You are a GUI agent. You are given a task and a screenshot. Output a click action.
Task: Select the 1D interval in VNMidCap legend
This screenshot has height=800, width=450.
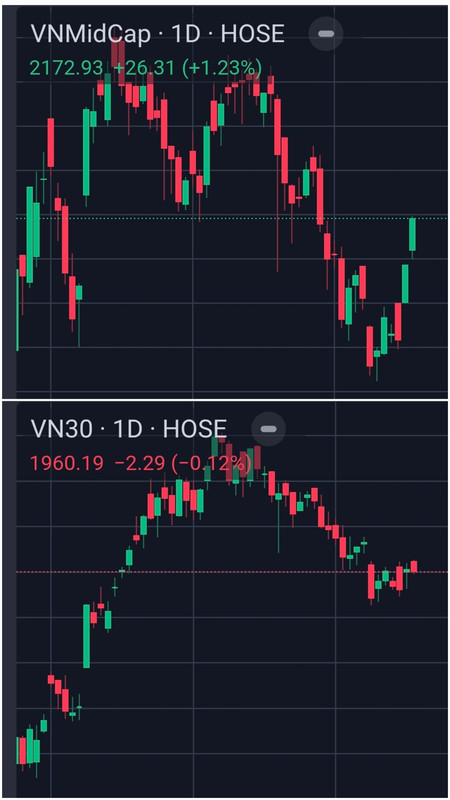tap(187, 34)
